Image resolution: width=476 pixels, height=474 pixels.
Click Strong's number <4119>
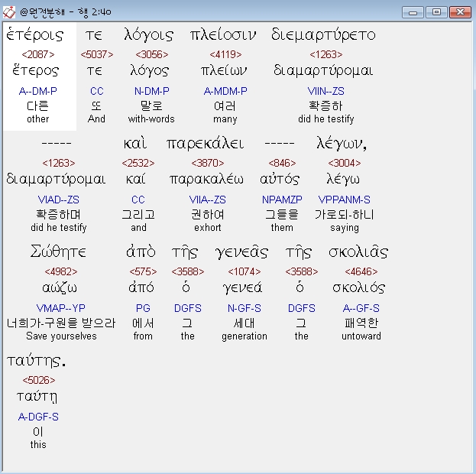(225, 54)
